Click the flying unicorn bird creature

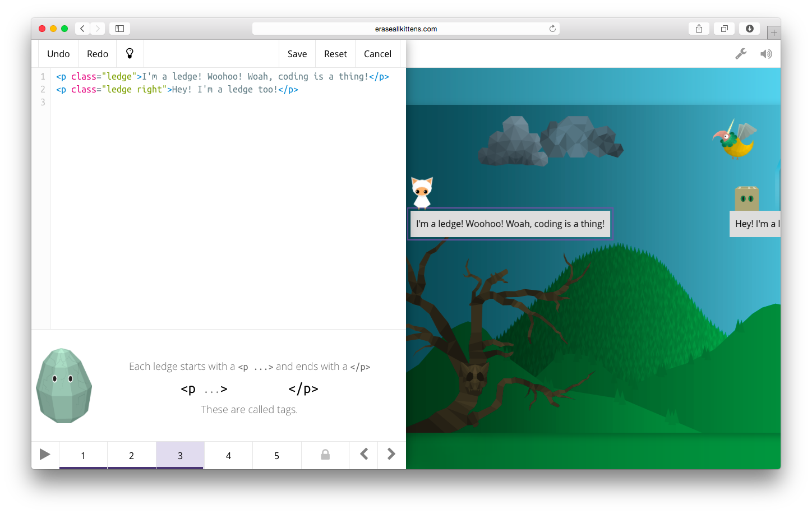pyautogui.click(x=735, y=139)
